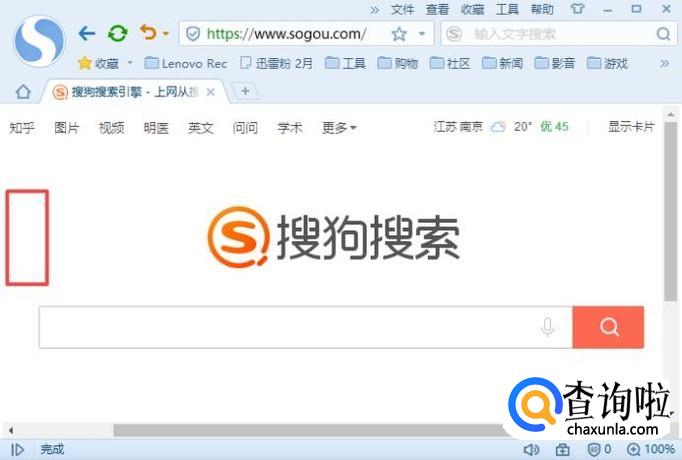Open the address bar history dropdown
682x460 pixels.
pyautogui.click(x=421, y=33)
